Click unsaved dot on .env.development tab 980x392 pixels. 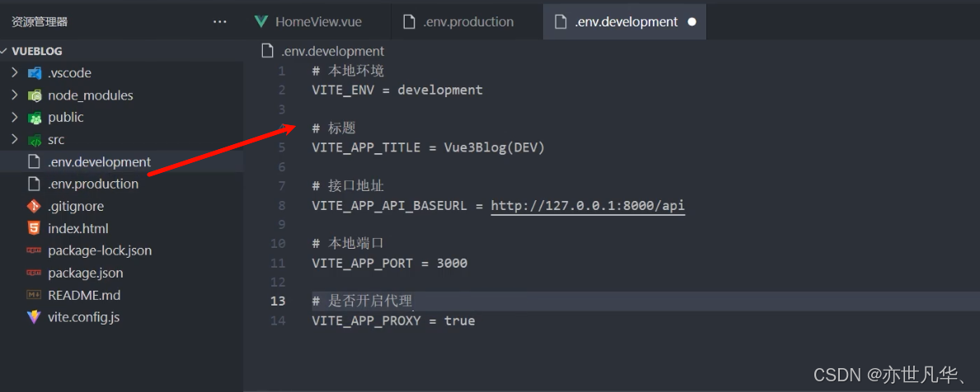click(x=692, y=22)
